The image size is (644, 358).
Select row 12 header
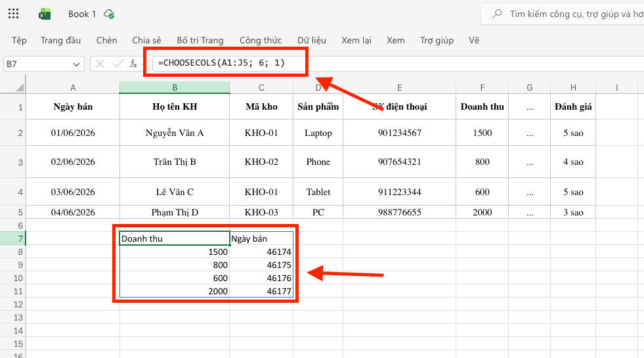(x=12, y=304)
